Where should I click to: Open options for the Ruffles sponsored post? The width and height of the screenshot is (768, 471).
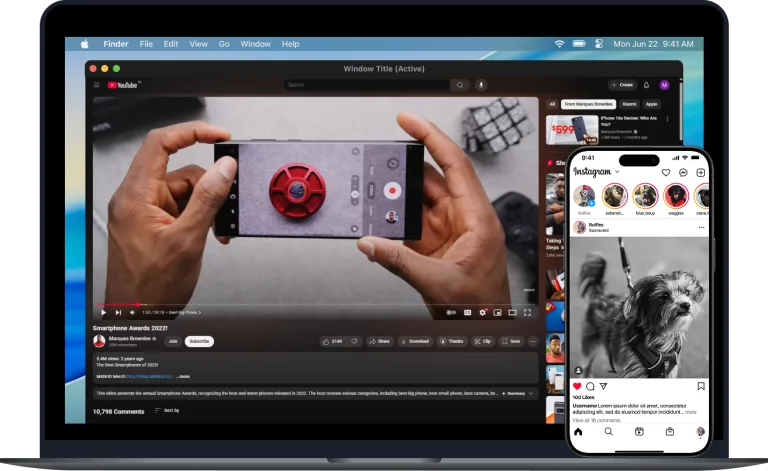(x=701, y=228)
